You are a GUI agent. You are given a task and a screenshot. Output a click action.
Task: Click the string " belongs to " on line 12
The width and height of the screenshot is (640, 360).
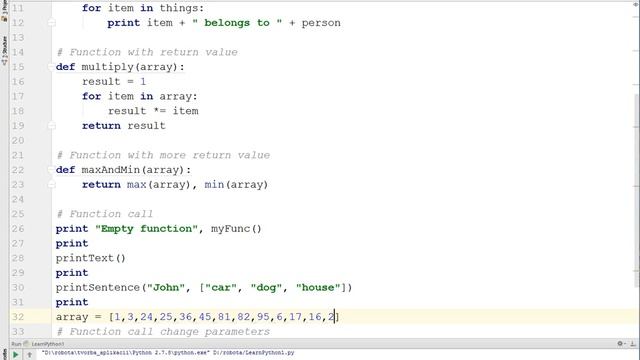coord(237,23)
